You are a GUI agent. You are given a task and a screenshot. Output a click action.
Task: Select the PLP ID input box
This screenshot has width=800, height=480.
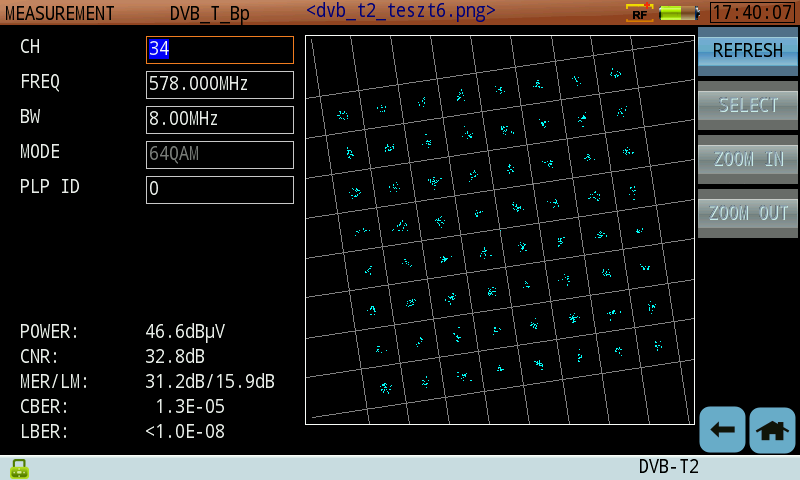tap(220, 190)
